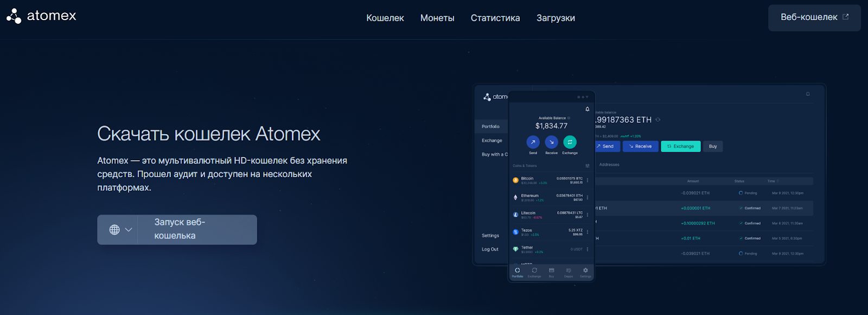This screenshot has height=315, width=868.
Task: Click the Amount column header
Action: point(693,181)
